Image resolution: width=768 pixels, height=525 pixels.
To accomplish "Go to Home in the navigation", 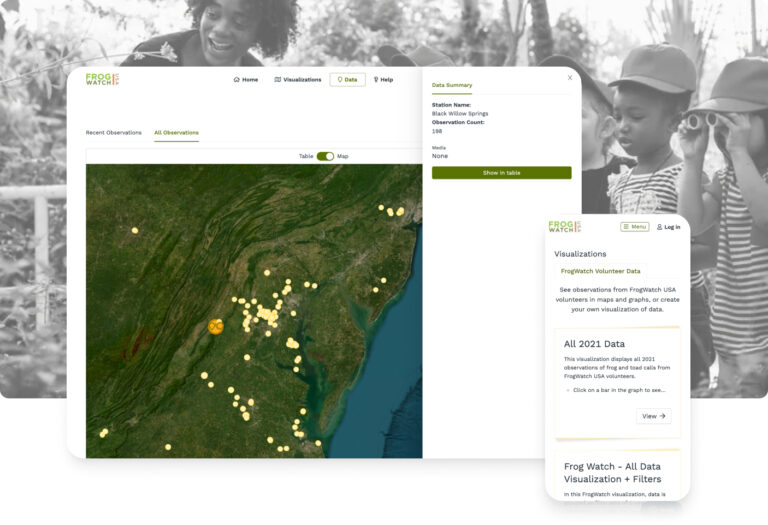I will point(245,80).
